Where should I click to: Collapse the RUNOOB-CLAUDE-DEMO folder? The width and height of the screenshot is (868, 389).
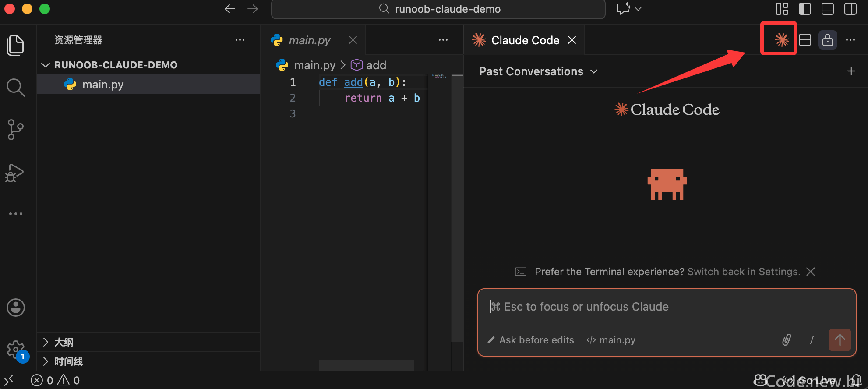coord(116,65)
